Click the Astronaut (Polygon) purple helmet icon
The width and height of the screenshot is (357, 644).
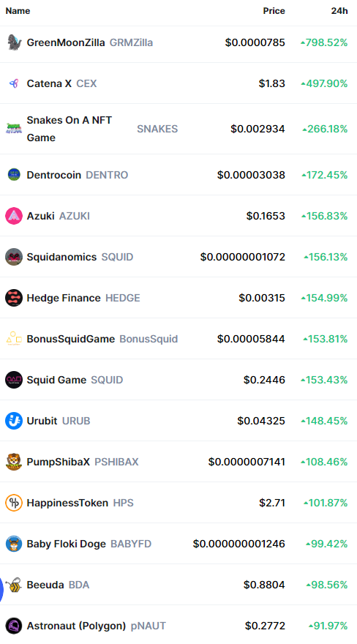click(14, 626)
